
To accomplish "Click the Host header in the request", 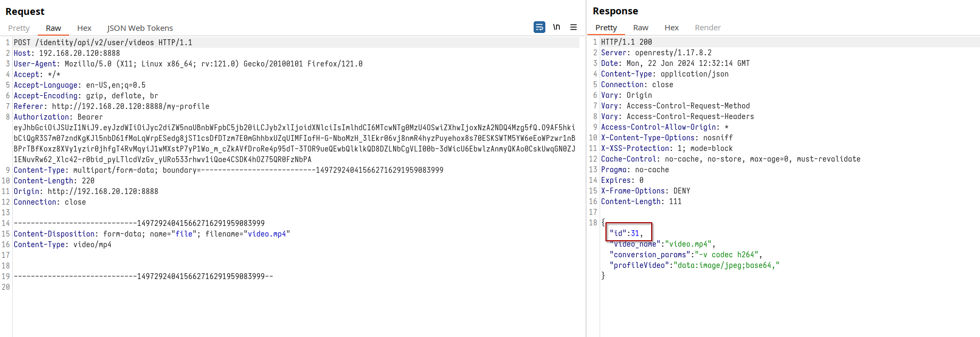I will [67, 53].
